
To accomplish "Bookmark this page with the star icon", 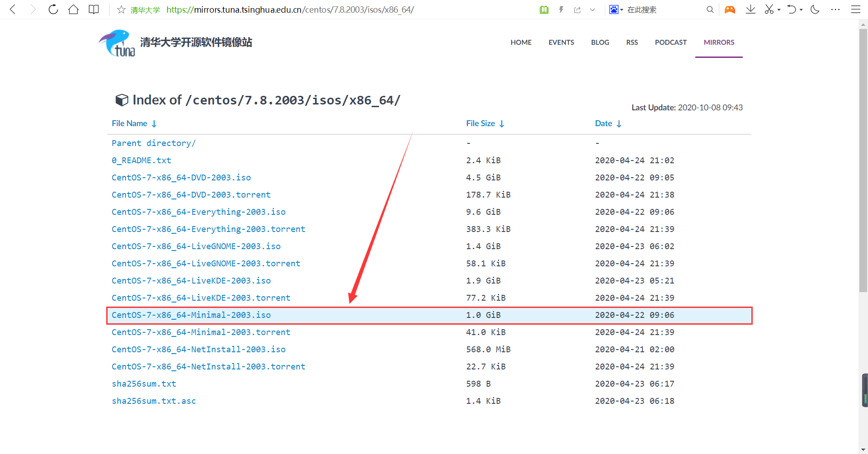I will (121, 9).
